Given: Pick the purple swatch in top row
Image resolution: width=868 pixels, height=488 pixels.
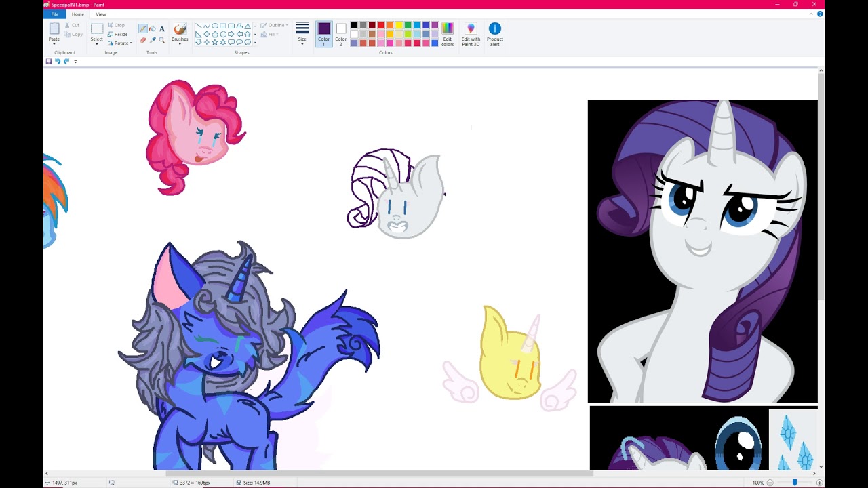Looking at the screenshot, I should pos(435,25).
